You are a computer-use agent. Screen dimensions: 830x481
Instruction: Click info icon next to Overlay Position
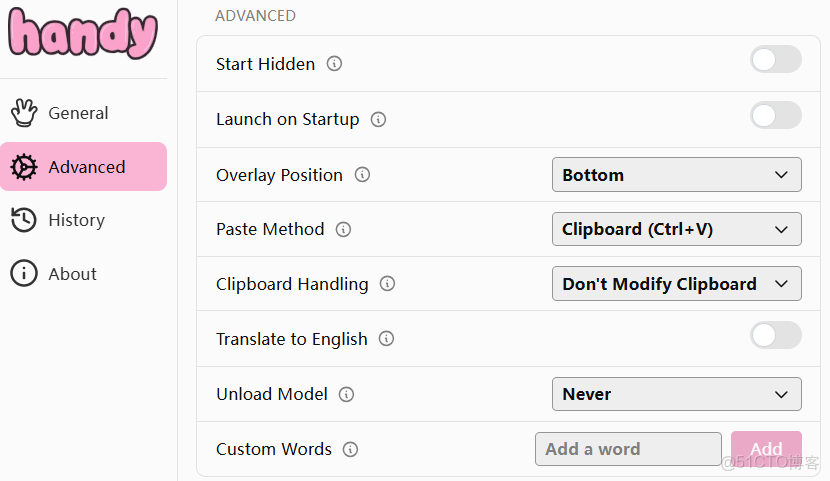point(363,175)
